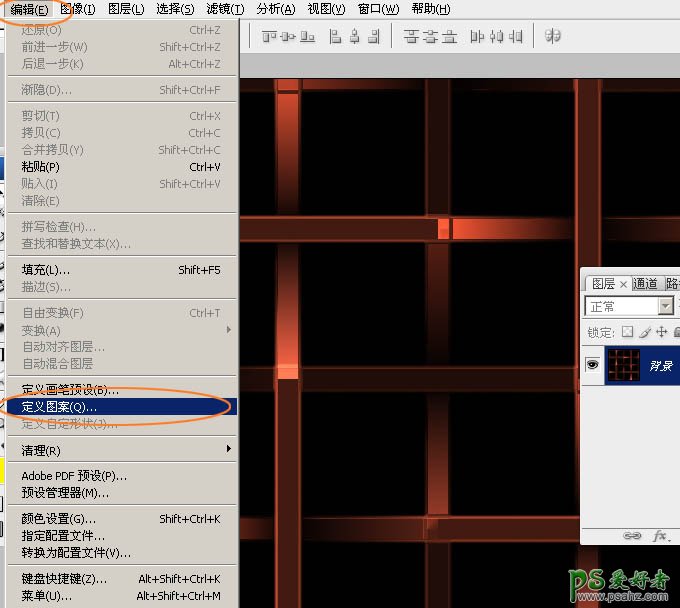Click the lock position move icon
Image resolution: width=680 pixels, height=608 pixels.
661,332
